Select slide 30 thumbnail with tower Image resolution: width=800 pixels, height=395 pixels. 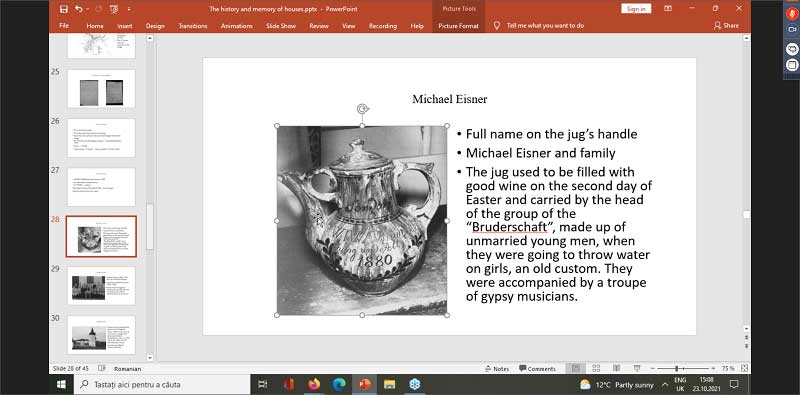tap(101, 335)
